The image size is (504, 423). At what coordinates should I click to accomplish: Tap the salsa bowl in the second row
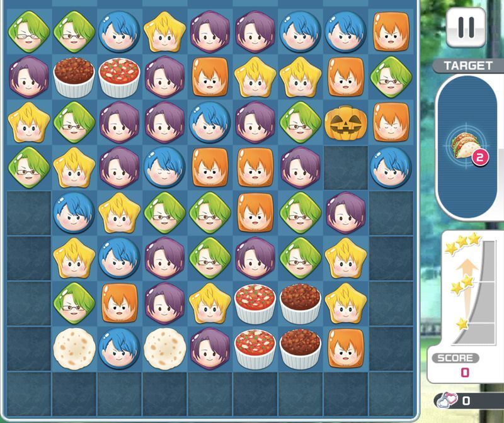(x=119, y=77)
